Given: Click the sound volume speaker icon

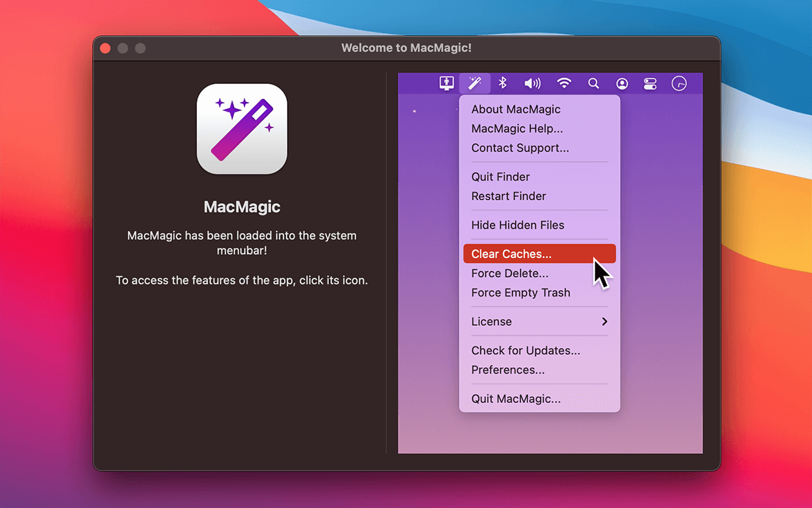Looking at the screenshot, I should pos(533,83).
